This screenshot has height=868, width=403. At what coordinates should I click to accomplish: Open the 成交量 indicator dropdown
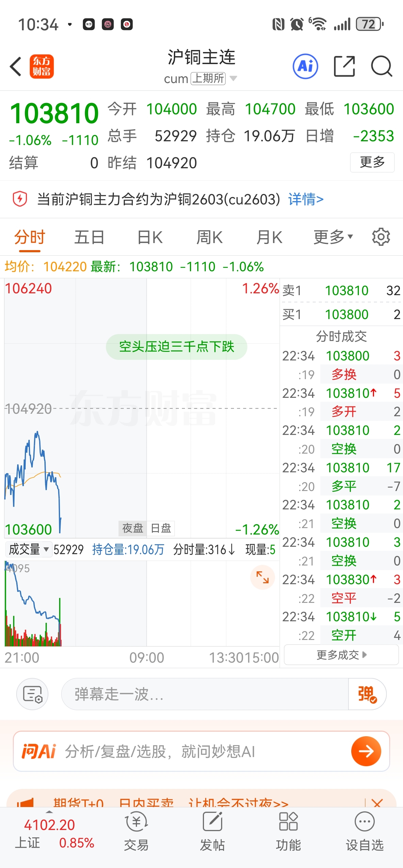28,549
